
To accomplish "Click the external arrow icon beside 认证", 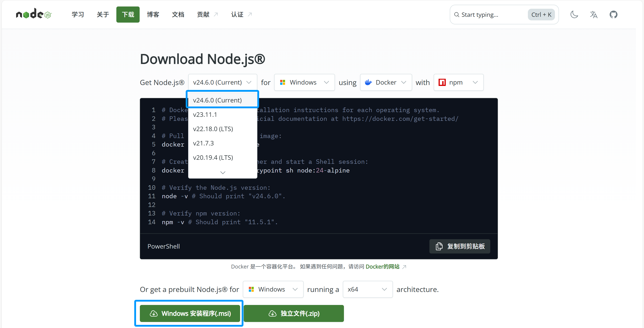I will click(249, 15).
